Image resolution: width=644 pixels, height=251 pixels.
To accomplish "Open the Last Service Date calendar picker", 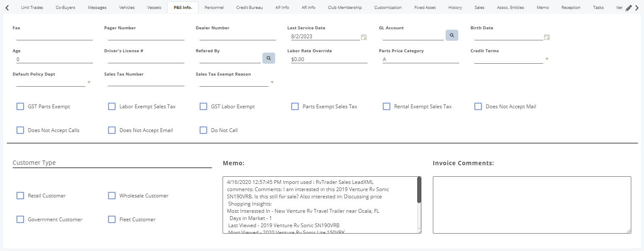I will click(x=363, y=37).
